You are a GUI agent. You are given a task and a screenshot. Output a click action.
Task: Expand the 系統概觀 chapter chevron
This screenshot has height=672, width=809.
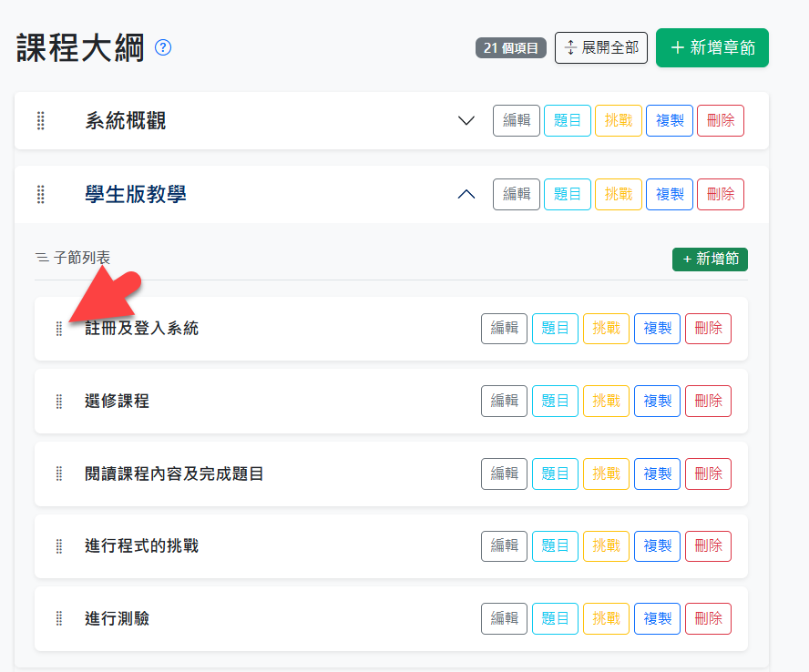click(x=466, y=121)
